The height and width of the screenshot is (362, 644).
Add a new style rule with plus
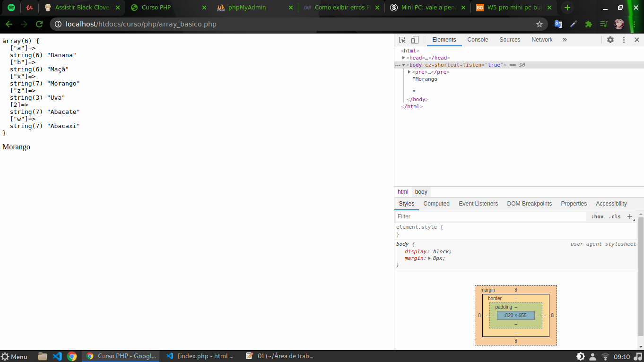tap(629, 216)
